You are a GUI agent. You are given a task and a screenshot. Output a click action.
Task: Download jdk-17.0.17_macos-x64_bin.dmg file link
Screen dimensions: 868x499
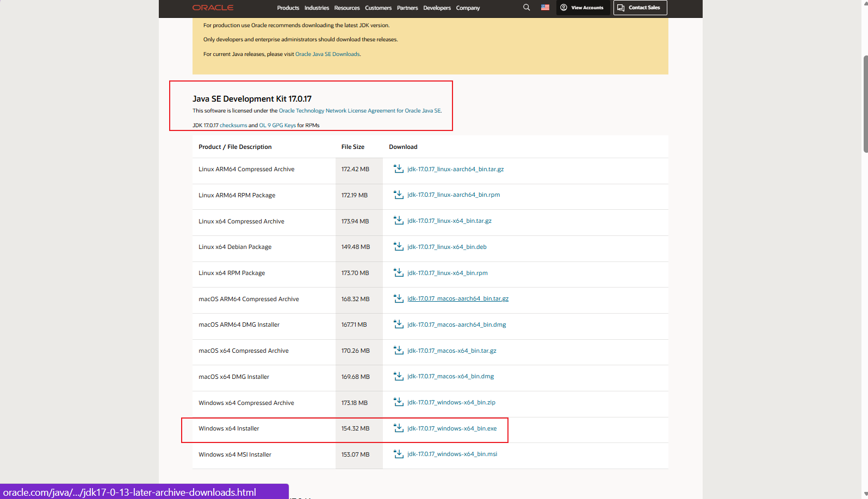451,376
